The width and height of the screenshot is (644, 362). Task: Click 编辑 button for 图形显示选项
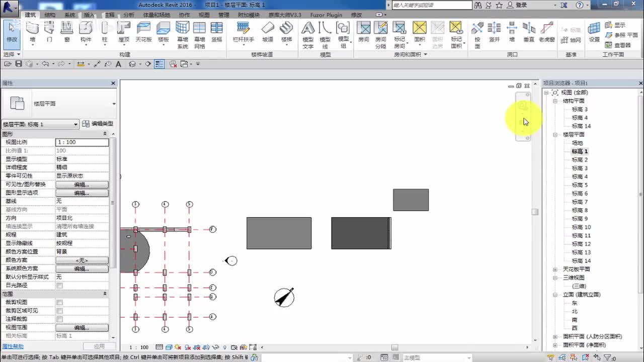pos(82,193)
